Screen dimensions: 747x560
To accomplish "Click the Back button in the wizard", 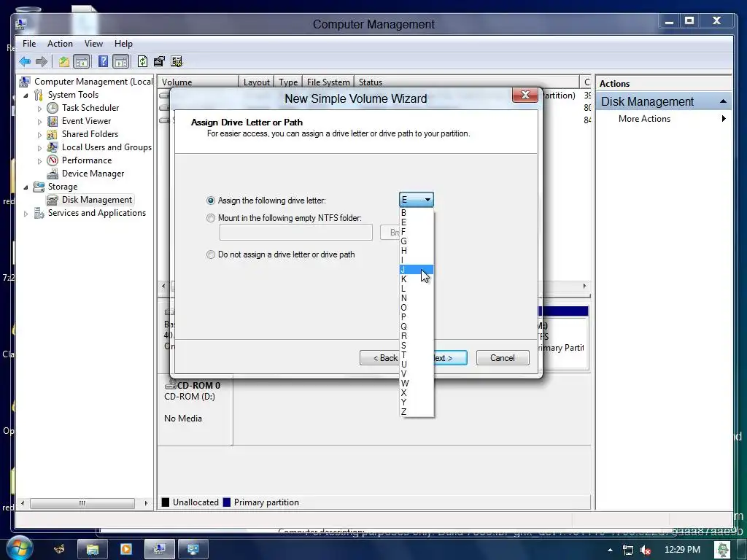I will pyautogui.click(x=379, y=357).
